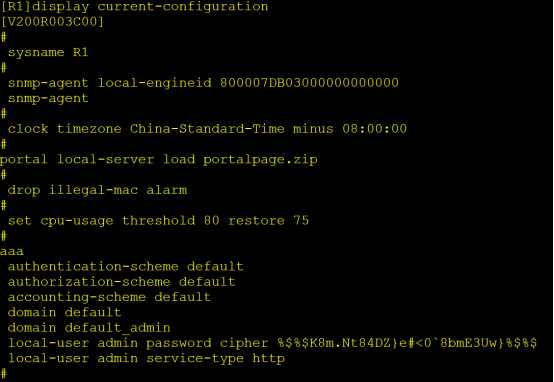The height and width of the screenshot is (382, 554).
Task: Click the 08:00:00 time offset
Action: tap(374, 129)
